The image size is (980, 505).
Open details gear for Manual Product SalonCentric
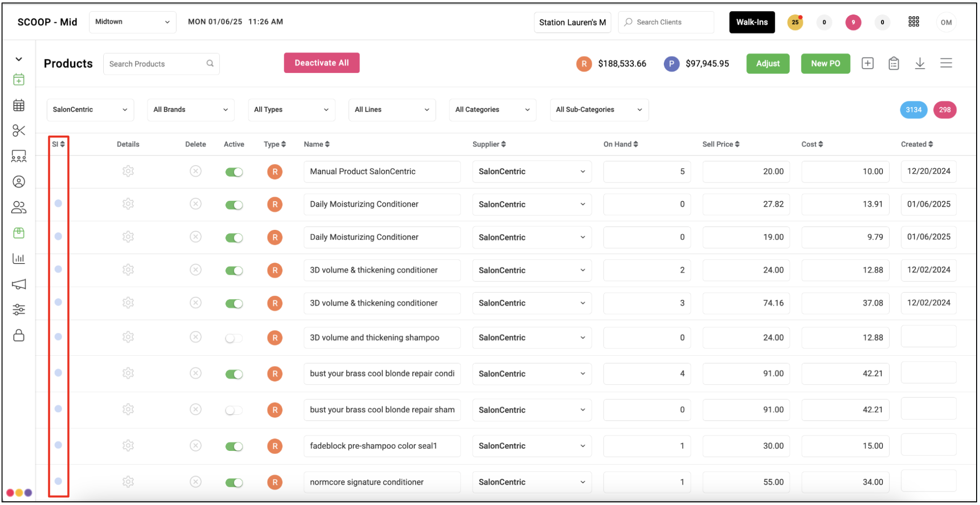click(128, 171)
